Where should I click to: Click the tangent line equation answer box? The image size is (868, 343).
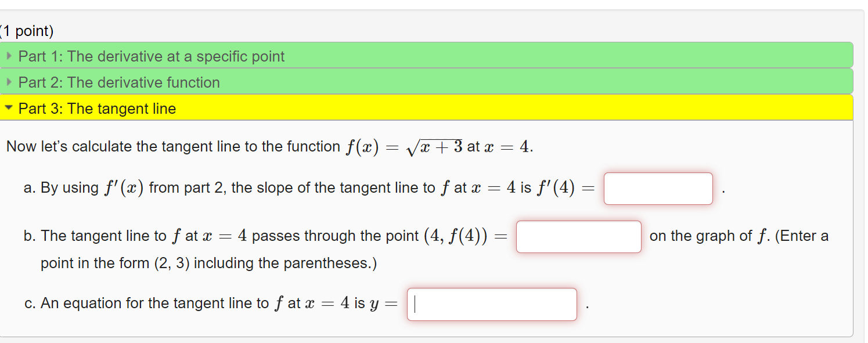491,304
